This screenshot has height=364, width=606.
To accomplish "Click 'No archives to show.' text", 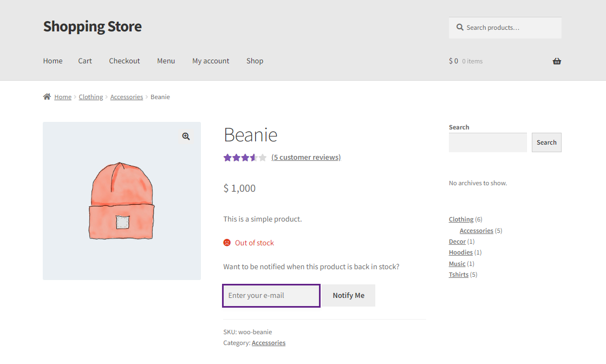I will tap(478, 183).
